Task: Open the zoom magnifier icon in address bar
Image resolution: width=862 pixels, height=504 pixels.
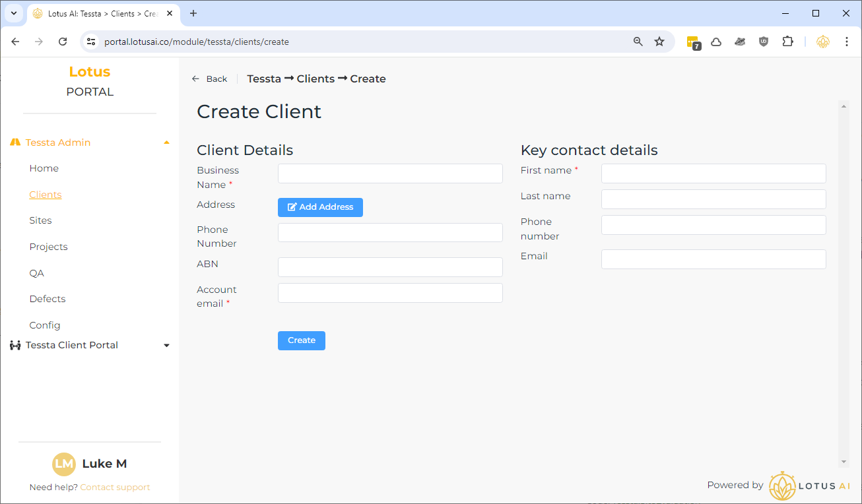Action: click(638, 42)
